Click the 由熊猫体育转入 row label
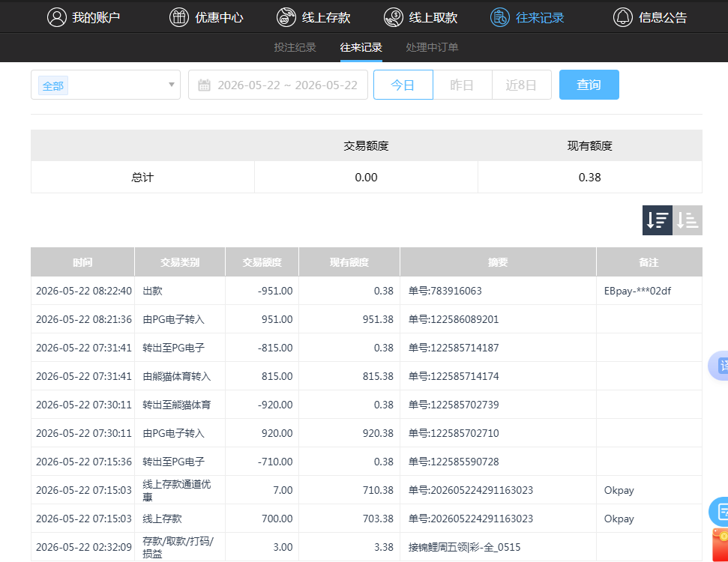 pyautogui.click(x=177, y=376)
